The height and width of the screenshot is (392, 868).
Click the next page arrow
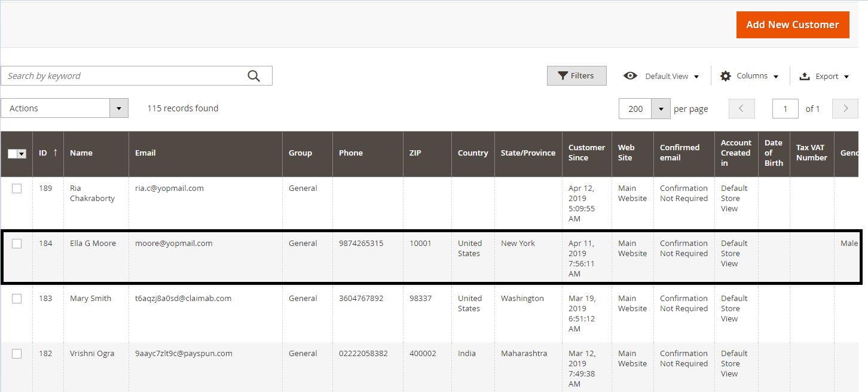point(845,108)
